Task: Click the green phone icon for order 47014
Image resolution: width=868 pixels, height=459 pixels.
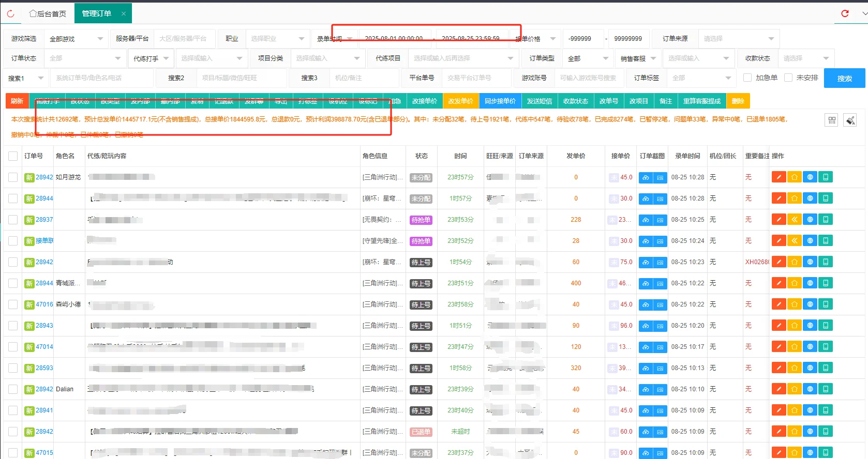Action: [x=826, y=347]
